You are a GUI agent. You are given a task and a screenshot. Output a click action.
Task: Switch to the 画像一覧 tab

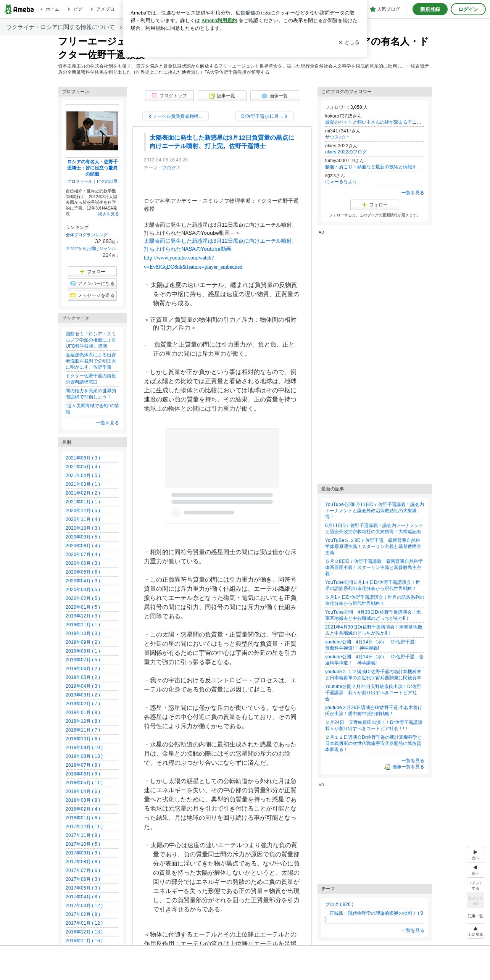coord(274,96)
